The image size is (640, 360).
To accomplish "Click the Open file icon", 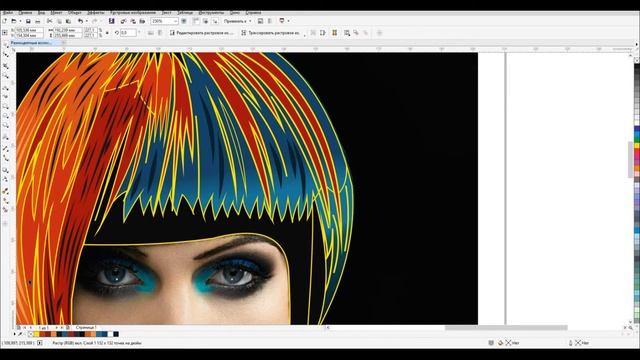I will [13, 21].
